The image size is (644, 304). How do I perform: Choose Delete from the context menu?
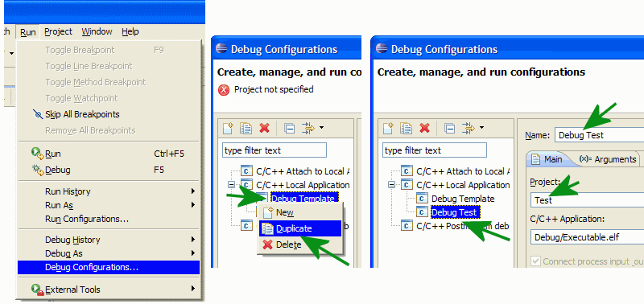(x=300, y=244)
